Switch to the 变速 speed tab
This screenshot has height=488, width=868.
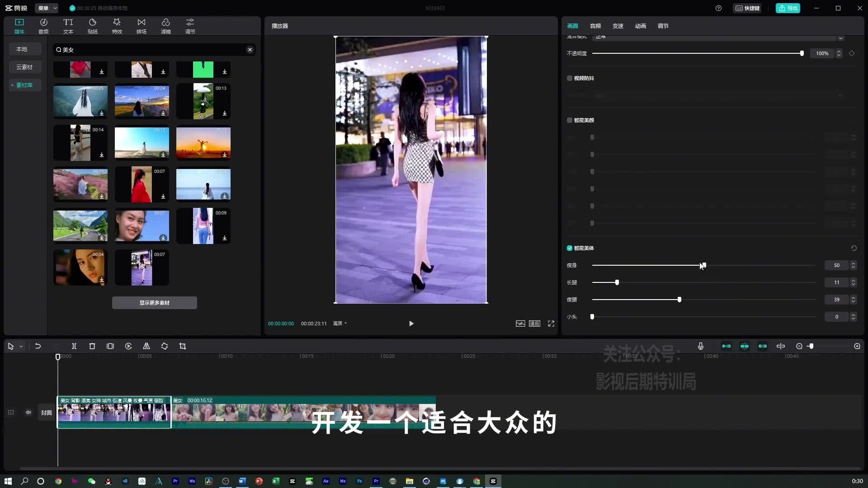point(618,26)
